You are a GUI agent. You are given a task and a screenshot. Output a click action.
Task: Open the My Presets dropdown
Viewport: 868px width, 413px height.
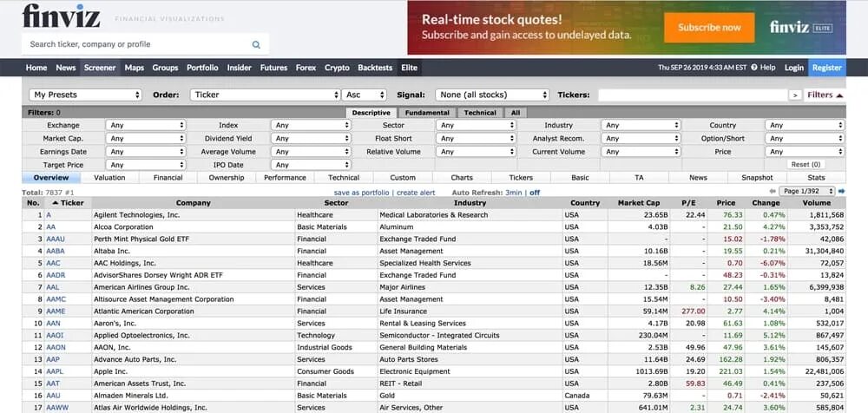pyautogui.click(x=85, y=95)
